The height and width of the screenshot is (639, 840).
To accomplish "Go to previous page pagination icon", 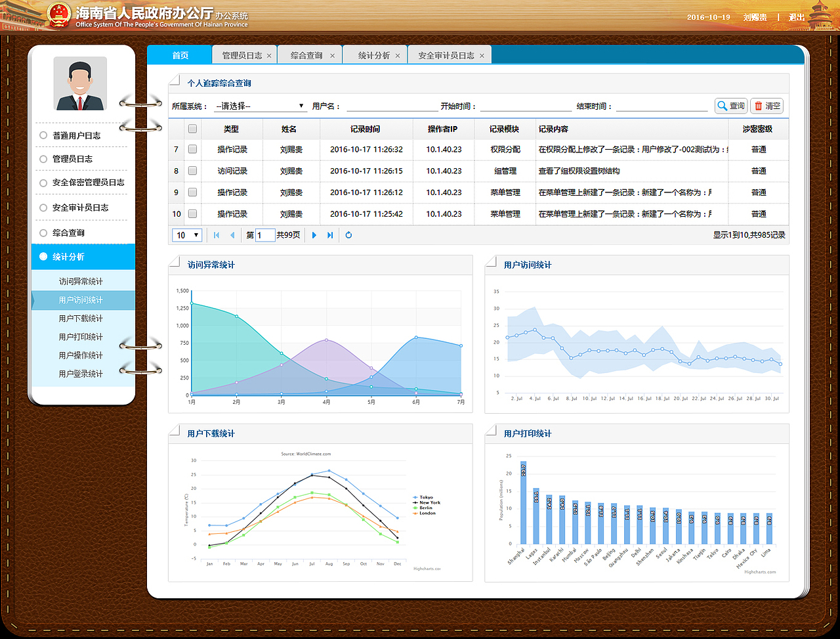I will pyautogui.click(x=232, y=235).
